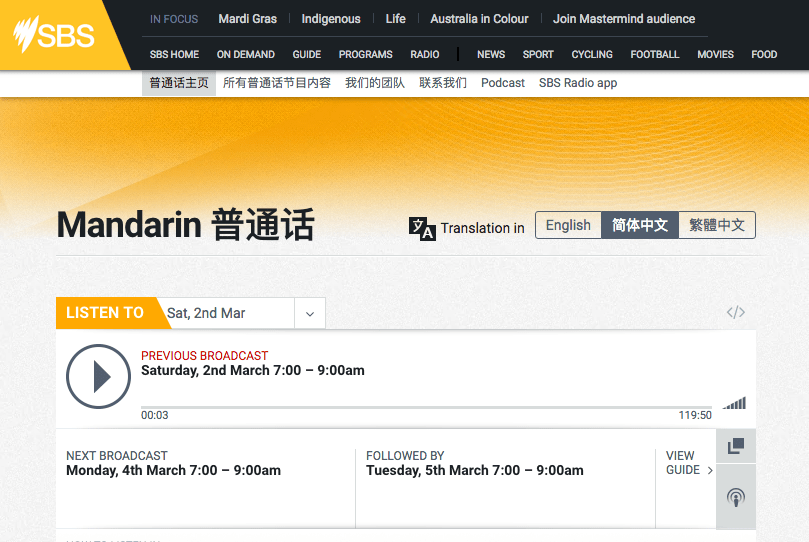
Task: Open the embed code icon
Action: pyautogui.click(x=736, y=312)
